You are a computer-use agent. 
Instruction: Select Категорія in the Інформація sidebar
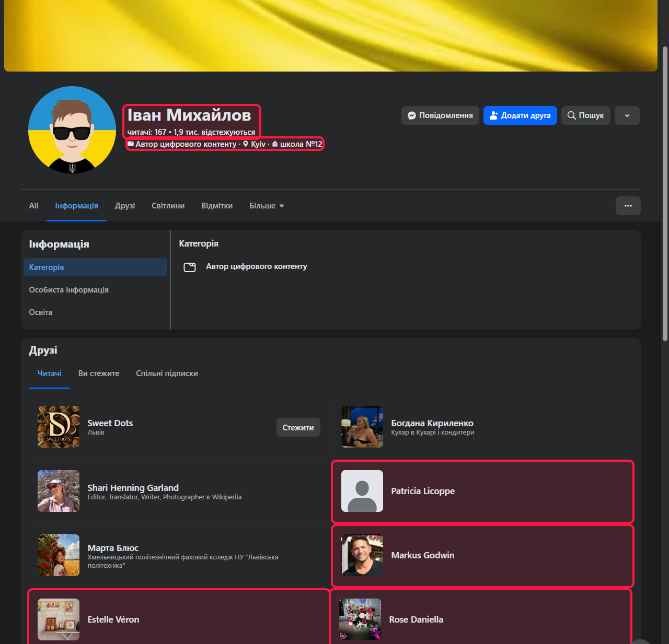click(x=96, y=267)
